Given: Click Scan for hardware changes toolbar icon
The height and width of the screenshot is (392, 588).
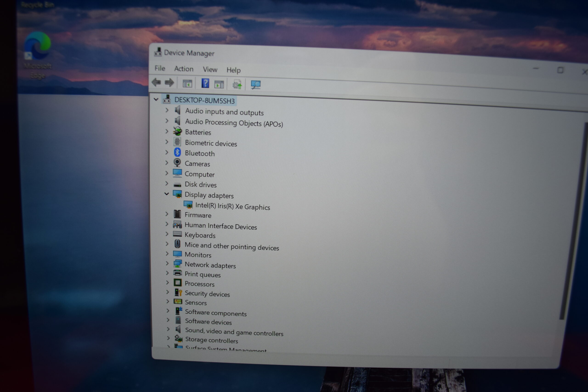Looking at the screenshot, I should pos(256,85).
